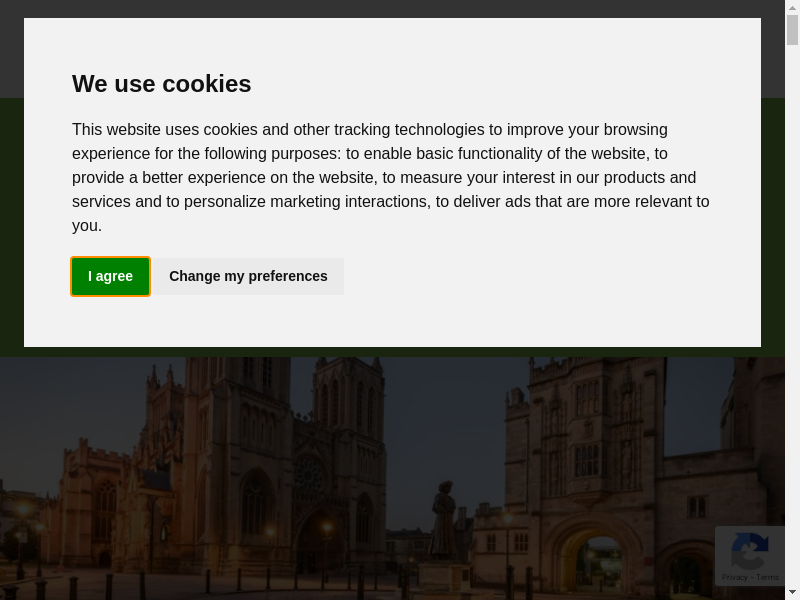Open Change my preferences

pos(248,276)
